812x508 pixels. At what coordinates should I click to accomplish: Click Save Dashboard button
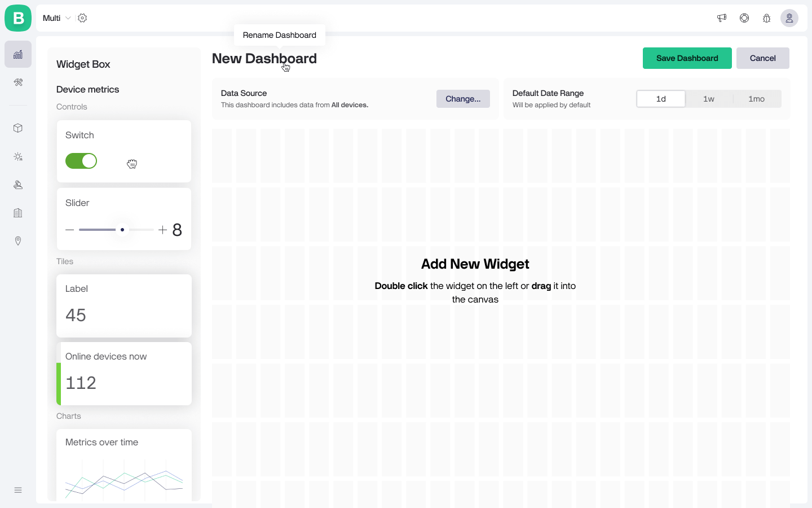[x=687, y=58]
